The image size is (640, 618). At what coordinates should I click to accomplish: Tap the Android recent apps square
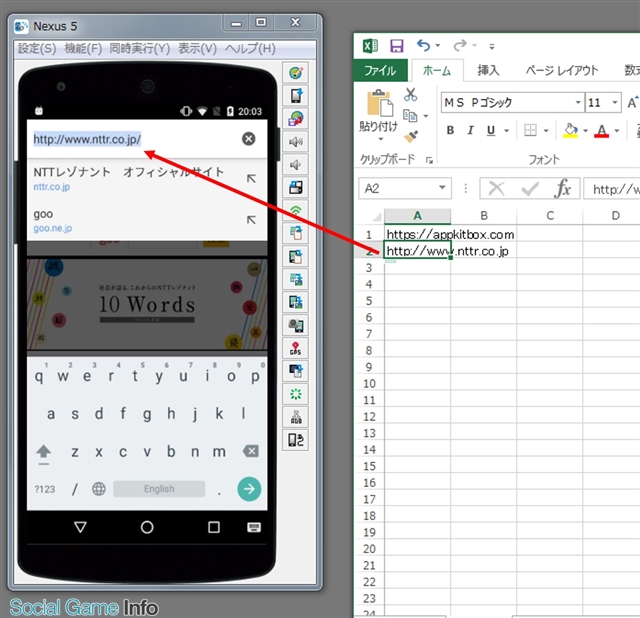pos(213,527)
